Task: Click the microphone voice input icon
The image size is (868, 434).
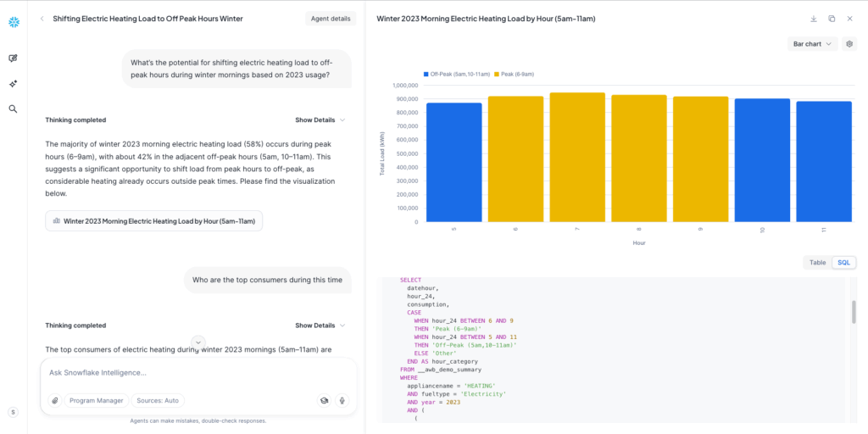Action: [x=342, y=401]
